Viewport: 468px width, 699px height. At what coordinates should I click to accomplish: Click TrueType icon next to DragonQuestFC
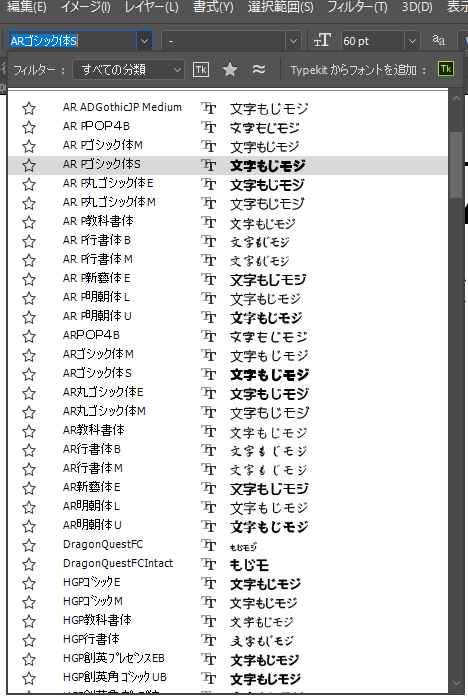pyautogui.click(x=209, y=544)
